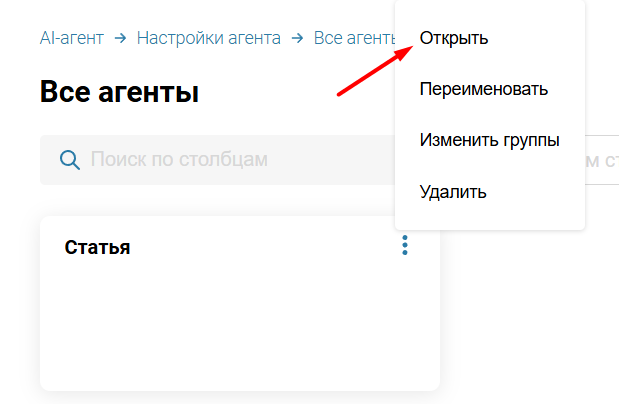The height and width of the screenshot is (404, 619).
Task: Click the Все агенты breadcrumb link
Action: coord(354,38)
